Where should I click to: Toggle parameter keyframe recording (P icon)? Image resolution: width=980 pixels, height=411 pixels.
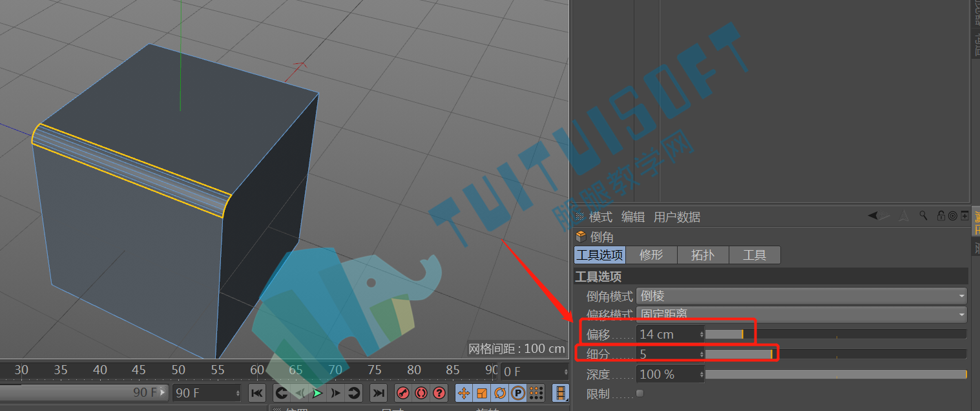pyautogui.click(x=518, y=392)
